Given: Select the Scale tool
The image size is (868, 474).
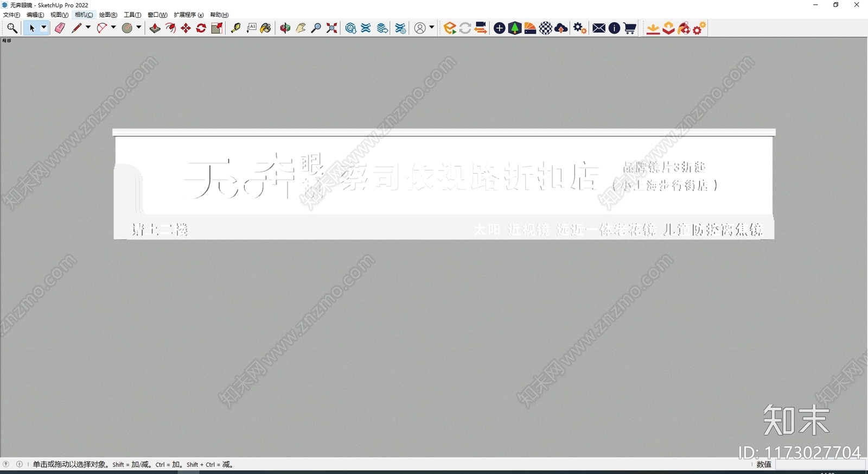Looking at the screenshot, I should 217,28.
